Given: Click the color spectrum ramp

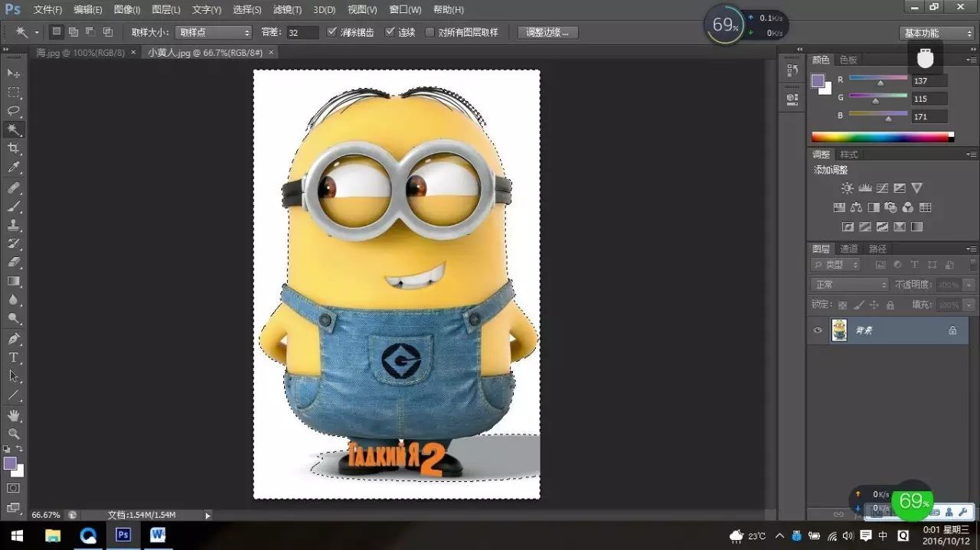Looking at the screenshot, I should (x=883, y=137).
